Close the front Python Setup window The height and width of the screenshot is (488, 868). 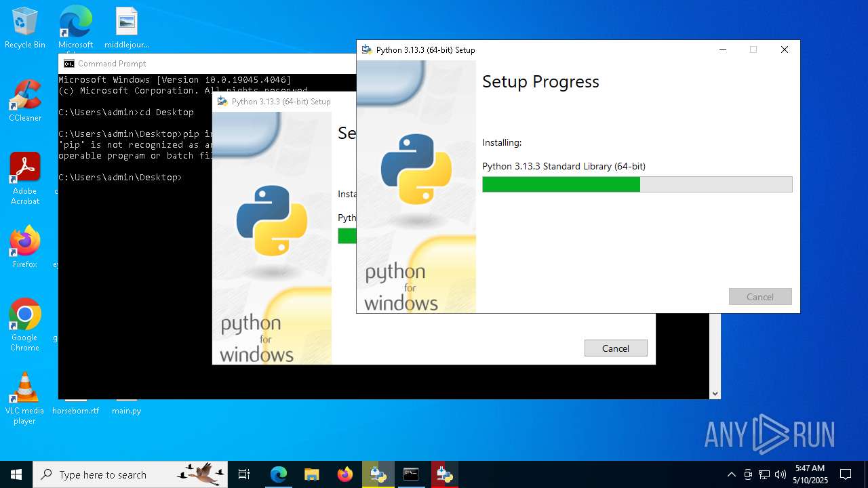(785, 49)
